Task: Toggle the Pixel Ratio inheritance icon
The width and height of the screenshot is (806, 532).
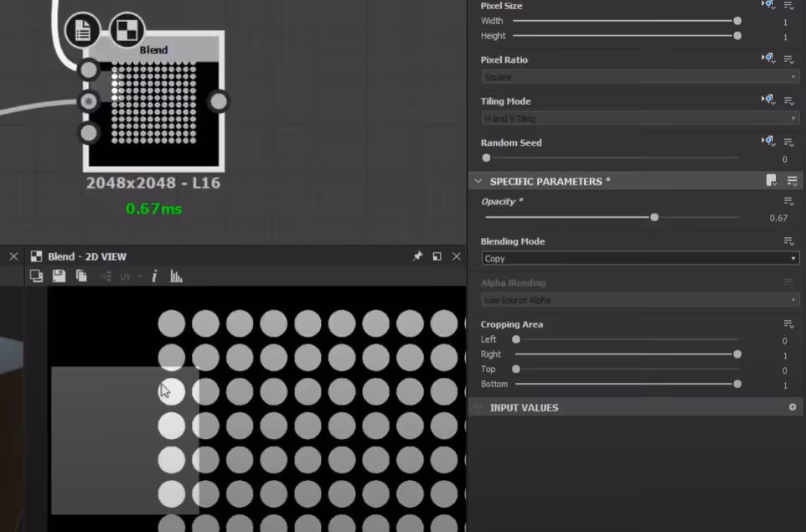Action: point(768,59)
